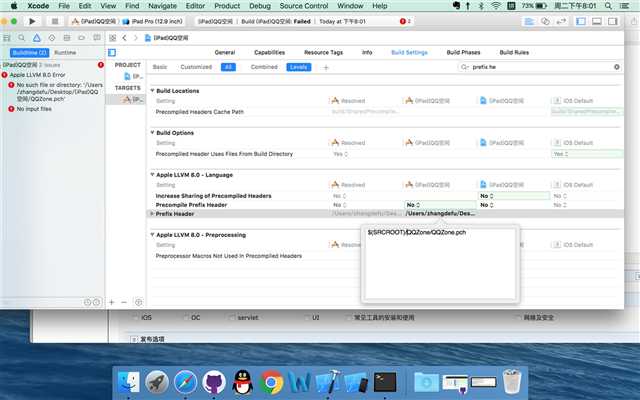This screenshot has height=400, width=640.
Task: Choose the iPad Pro (12.9 inch) run destination
Action: click(153, 21)
